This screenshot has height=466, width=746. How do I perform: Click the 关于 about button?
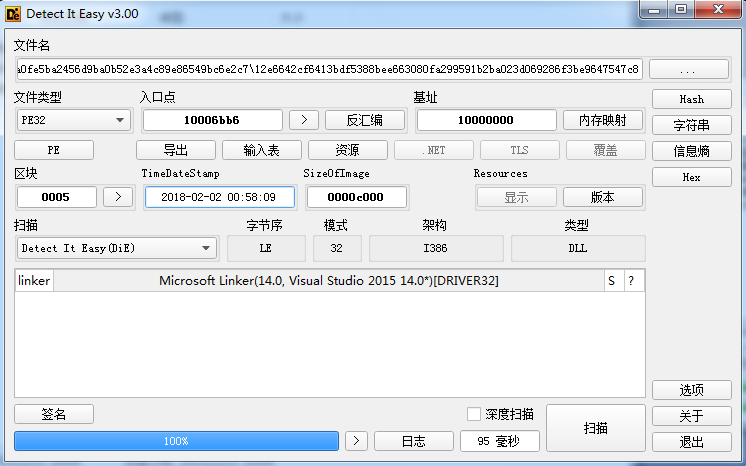coord(691,416)
